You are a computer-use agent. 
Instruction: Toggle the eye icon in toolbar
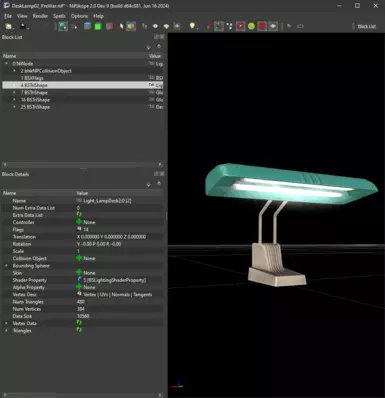(x=155, y=26)
